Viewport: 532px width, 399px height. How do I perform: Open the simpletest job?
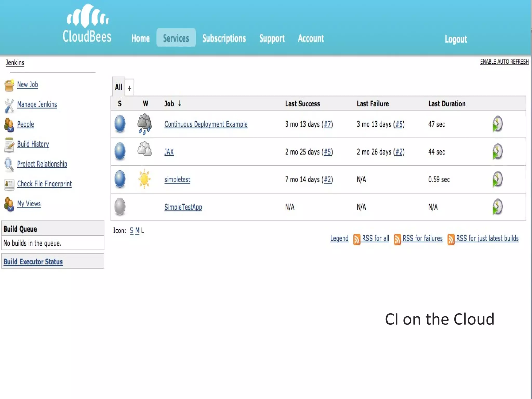coord(177,179)
